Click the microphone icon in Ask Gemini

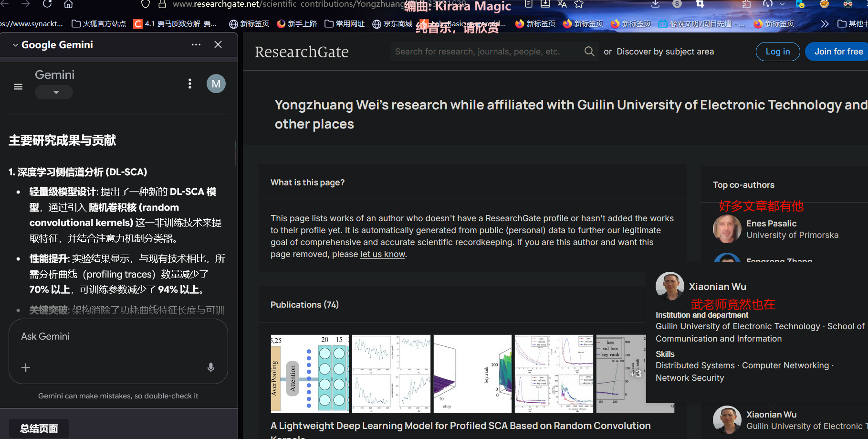(210, 367)
